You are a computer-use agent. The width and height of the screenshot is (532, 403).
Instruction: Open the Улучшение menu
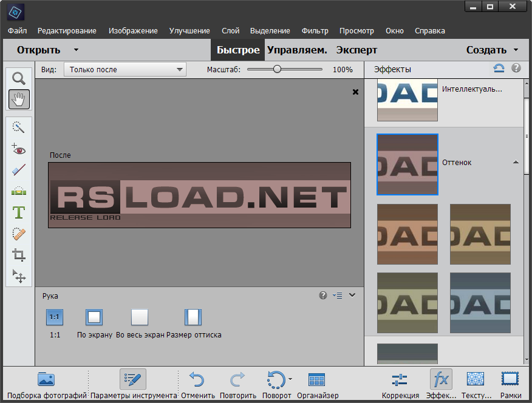[x=189, y=31]
